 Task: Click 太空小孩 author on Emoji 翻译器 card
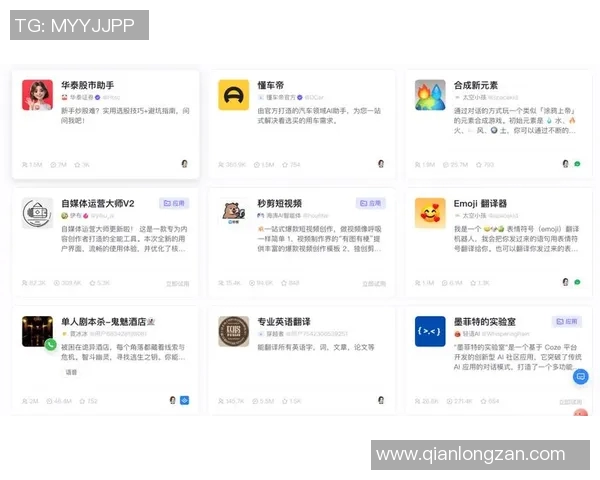point(474,216)
